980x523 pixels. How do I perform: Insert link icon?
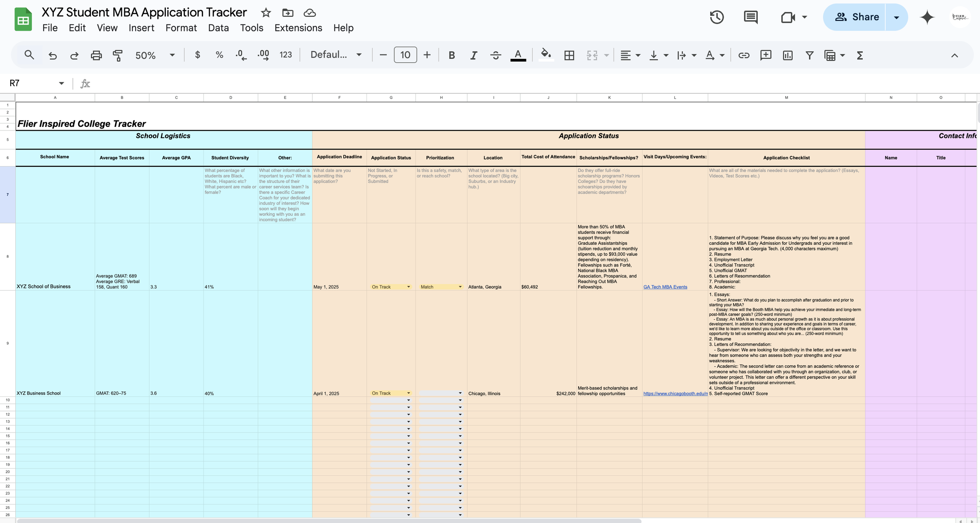pyautogui.click(x=744, y=55)
